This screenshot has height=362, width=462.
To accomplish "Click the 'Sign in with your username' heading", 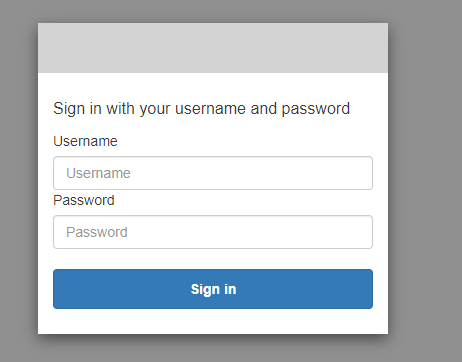I will tap(201, 109).
